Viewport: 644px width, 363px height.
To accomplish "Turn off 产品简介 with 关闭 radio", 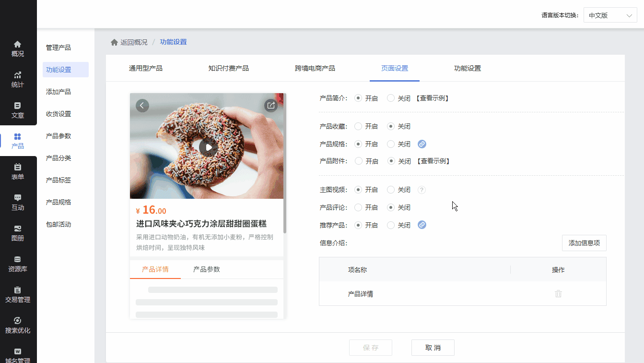I will (x=391, y=98).
